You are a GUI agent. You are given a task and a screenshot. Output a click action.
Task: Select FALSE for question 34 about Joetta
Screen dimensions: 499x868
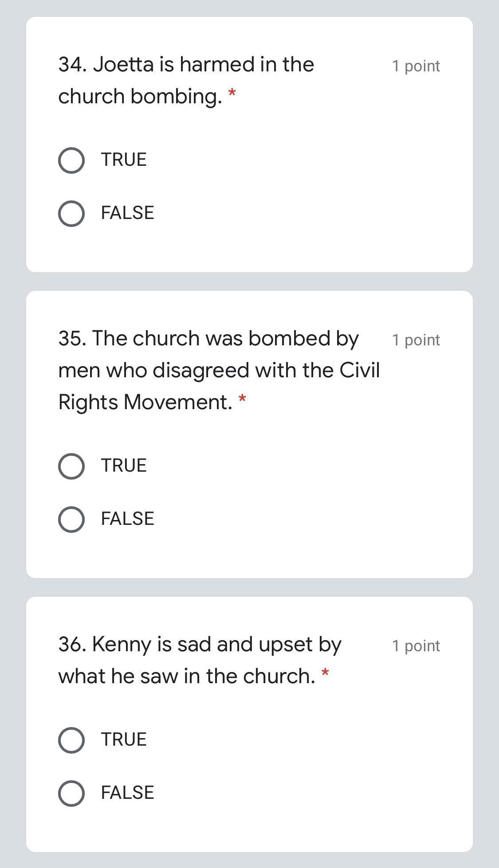click(x=71, y=213)
